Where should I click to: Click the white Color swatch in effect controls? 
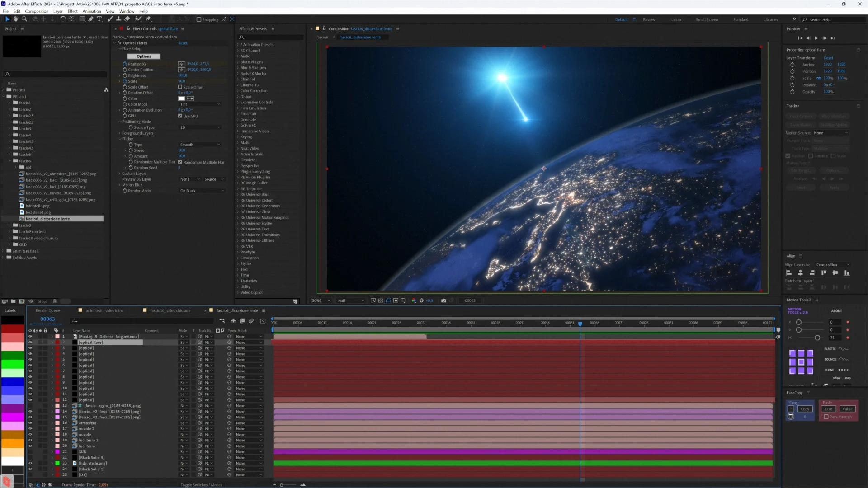181,99
